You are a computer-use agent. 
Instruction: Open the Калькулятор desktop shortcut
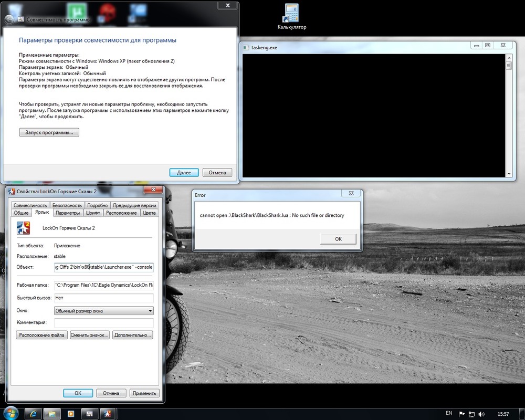pyautogui.click(x=291, y=17)
